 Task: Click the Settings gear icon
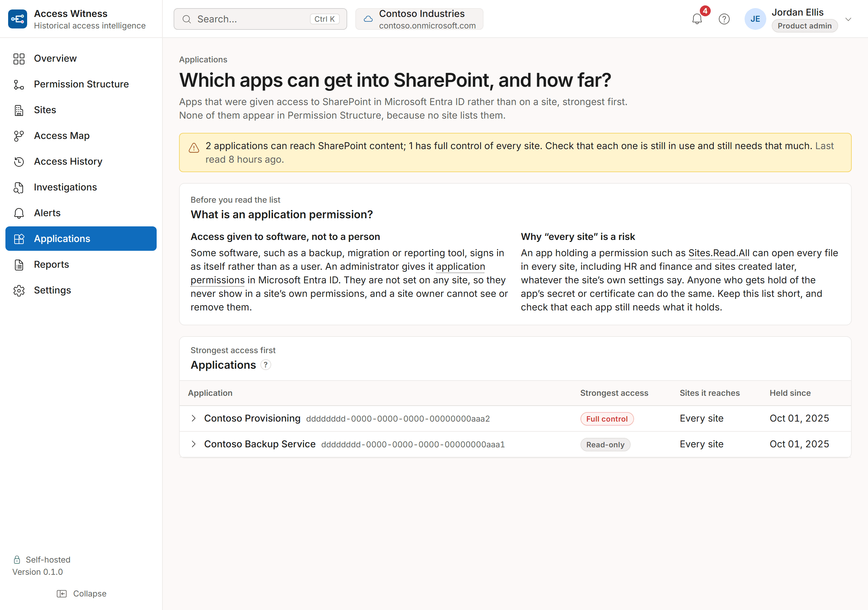click(19, 290)
